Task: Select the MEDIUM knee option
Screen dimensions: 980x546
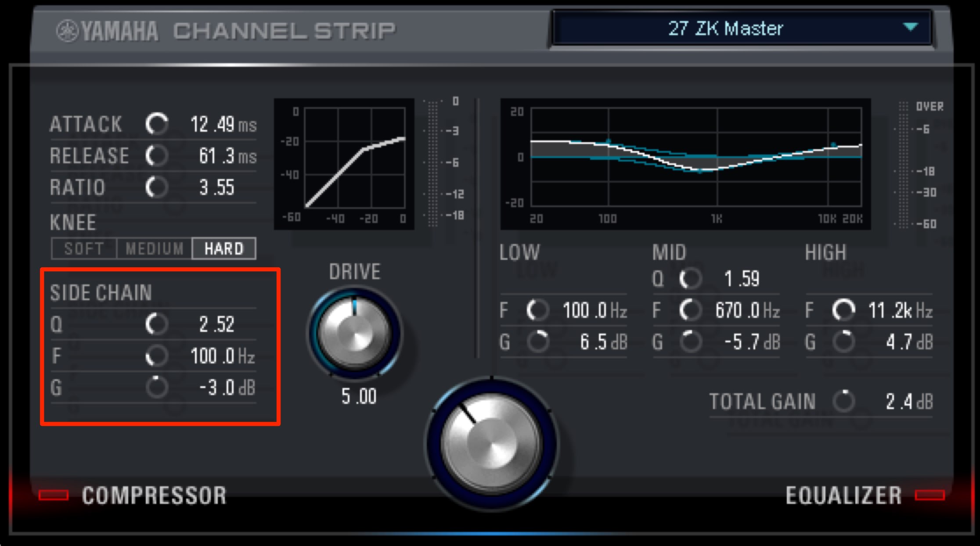Action: coord(155,249)
